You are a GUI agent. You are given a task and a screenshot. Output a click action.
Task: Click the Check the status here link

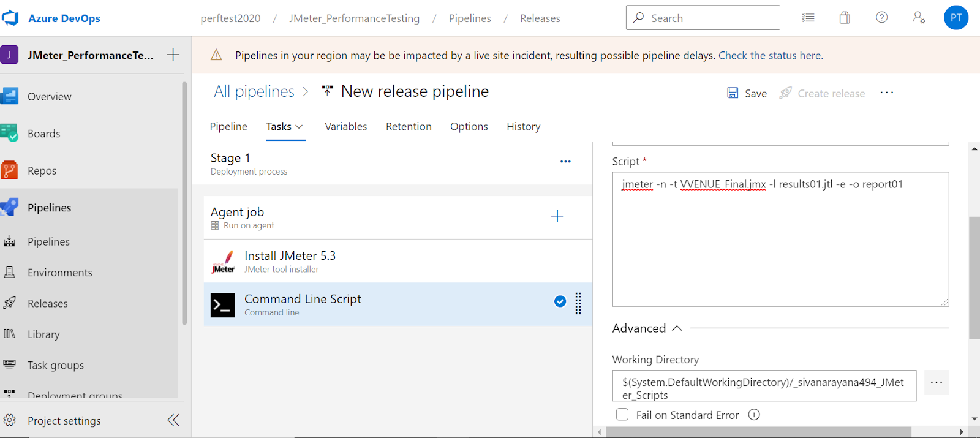[771, 55]
